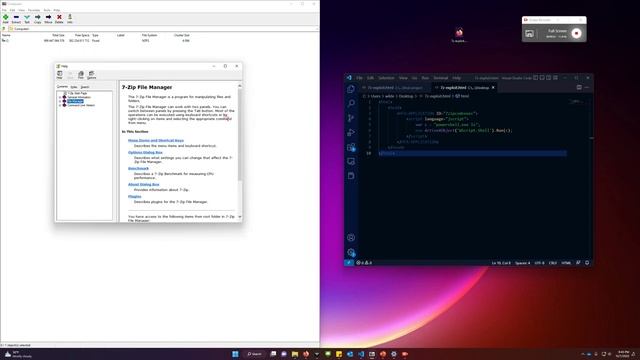This screenshot has width=640, height=360.
Task: Click the split editor icon in VS Code
Action: [x=579, y=87]
